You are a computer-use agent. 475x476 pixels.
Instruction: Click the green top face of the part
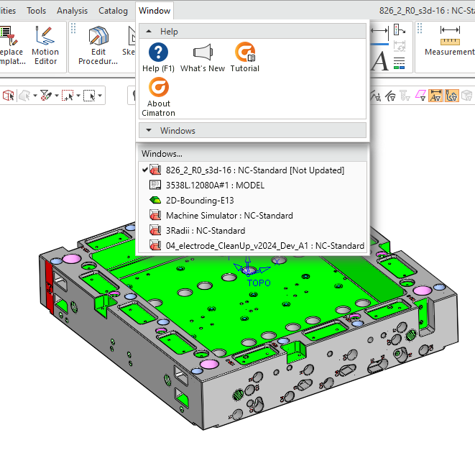click(216, 302)
